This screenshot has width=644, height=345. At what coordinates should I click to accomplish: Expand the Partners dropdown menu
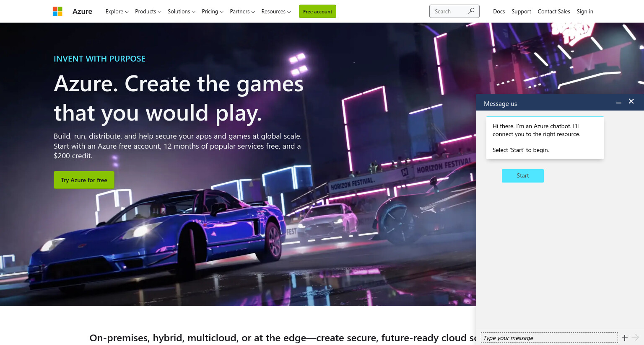pos(242,11)
